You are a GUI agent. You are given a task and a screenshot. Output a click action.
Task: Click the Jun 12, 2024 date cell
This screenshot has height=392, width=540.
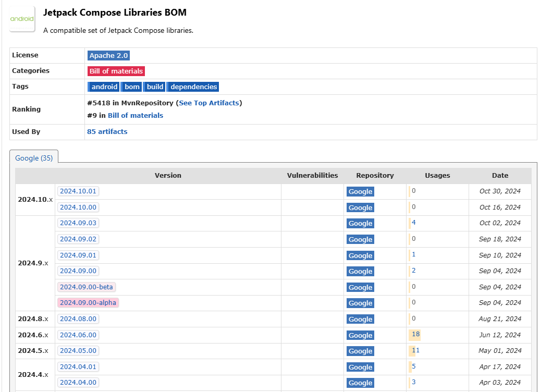point(500,335)
